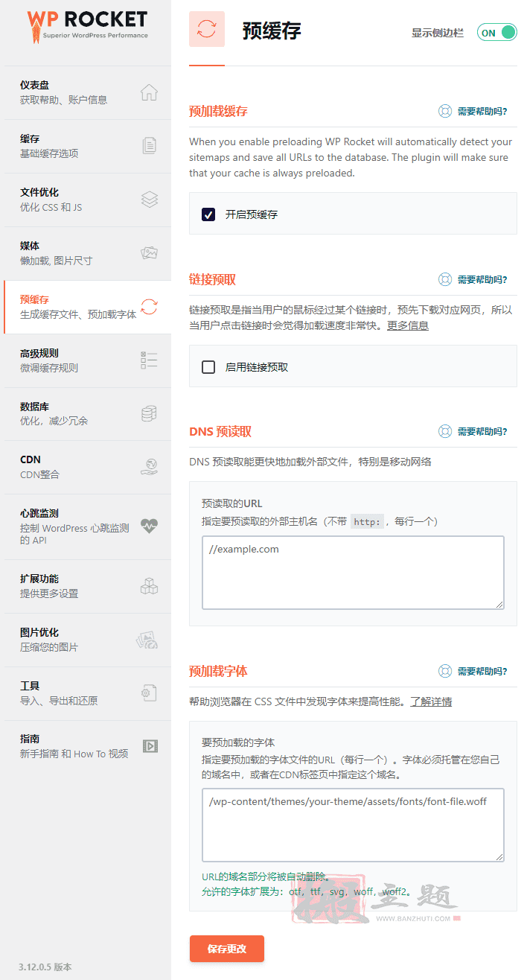Click the document icon beside 缓存
This screenshot has height=980, width=524.
(149, 146)
